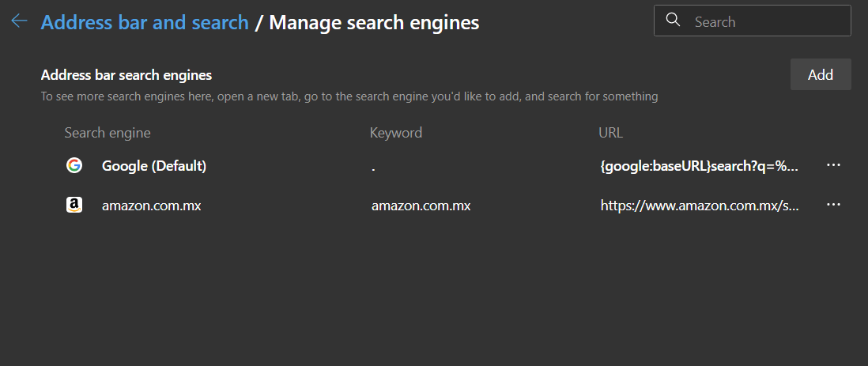Click the Google keyword dot value

point(373,167)
